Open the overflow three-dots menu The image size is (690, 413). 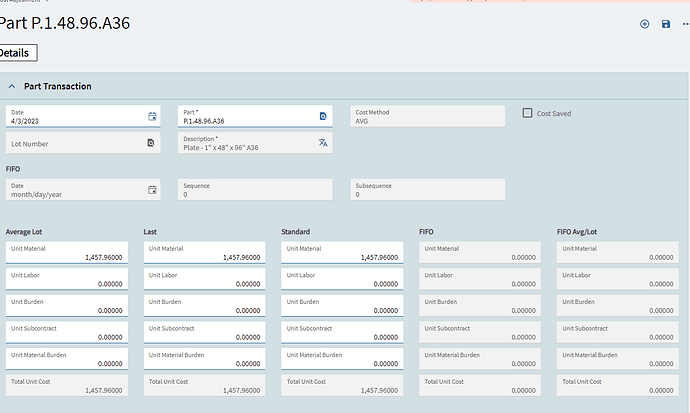[686, 24]
